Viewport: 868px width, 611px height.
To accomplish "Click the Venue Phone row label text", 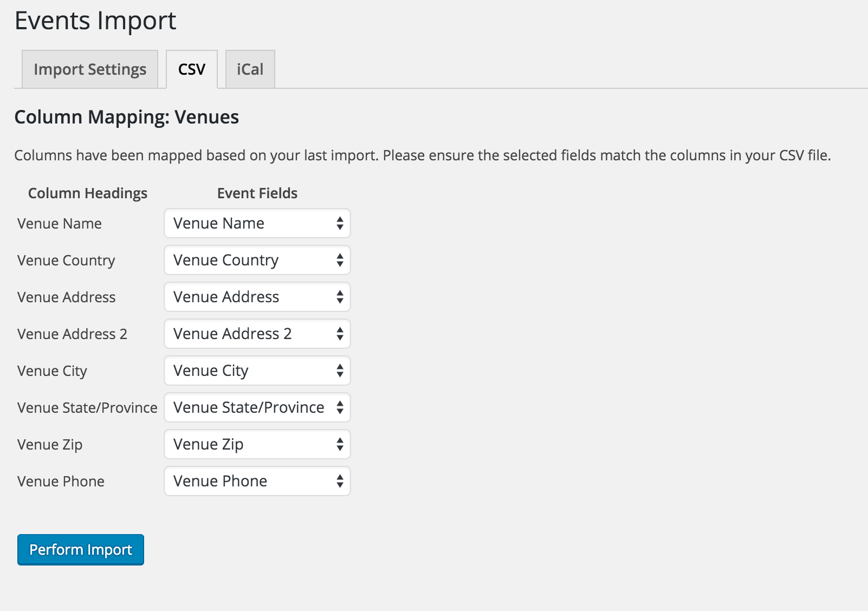I will click(61, 482).
